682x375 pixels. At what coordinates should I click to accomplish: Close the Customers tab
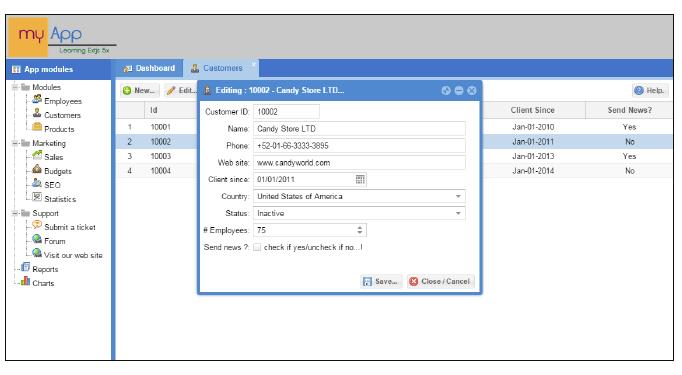click(x=254, y=64)
